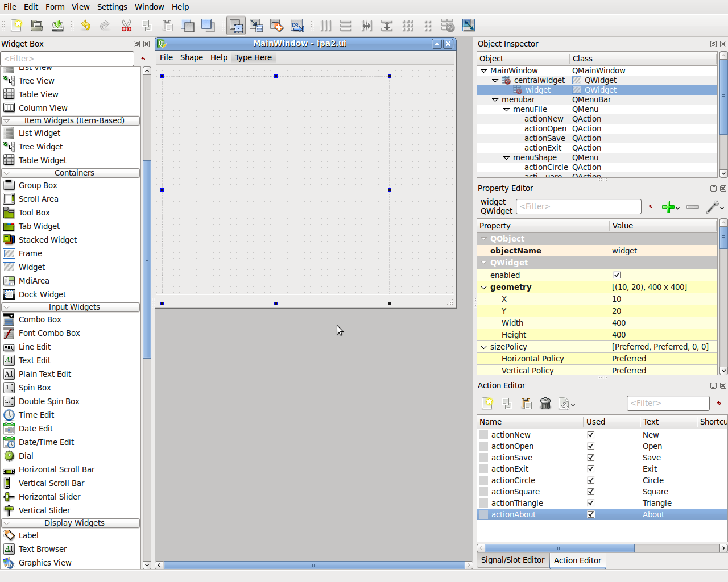Open the Shape menu on the form

click(191, 57)
